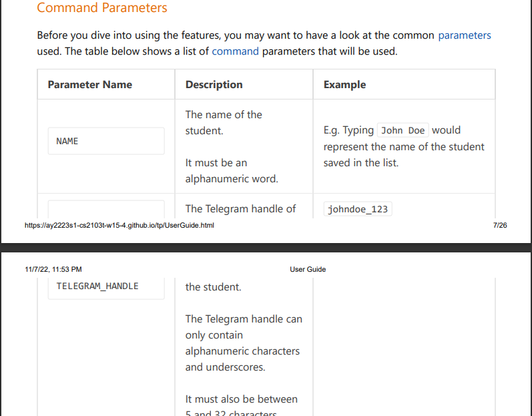The width and height of the screenshot is (532, 416).
Task: Click 'It must also be between' line
Action: point(241,399)
